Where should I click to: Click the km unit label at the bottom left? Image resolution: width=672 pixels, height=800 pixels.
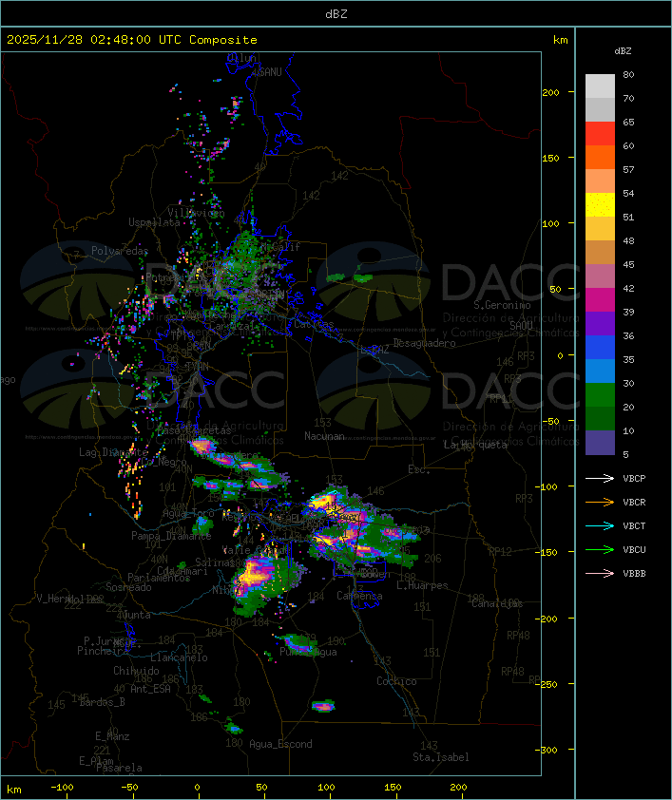click(13, 790)
